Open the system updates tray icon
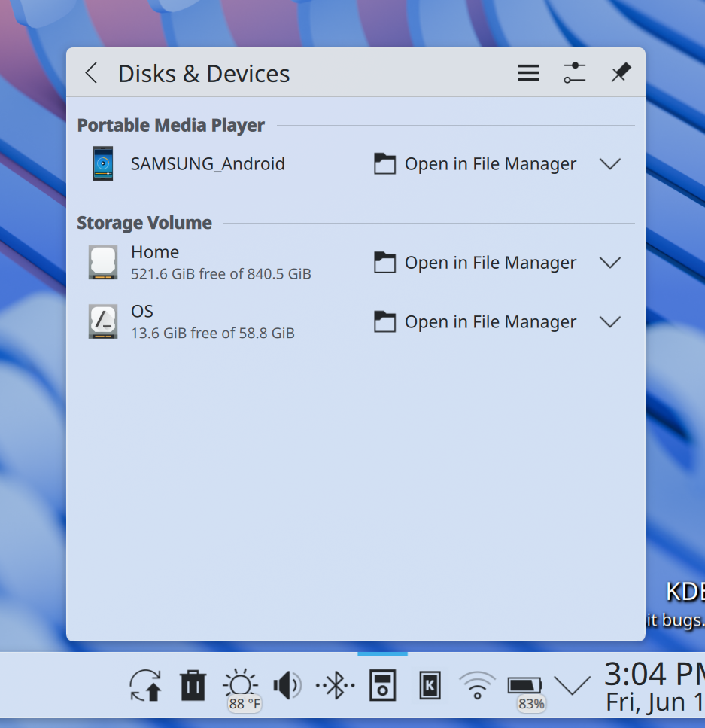 [146, 685]
